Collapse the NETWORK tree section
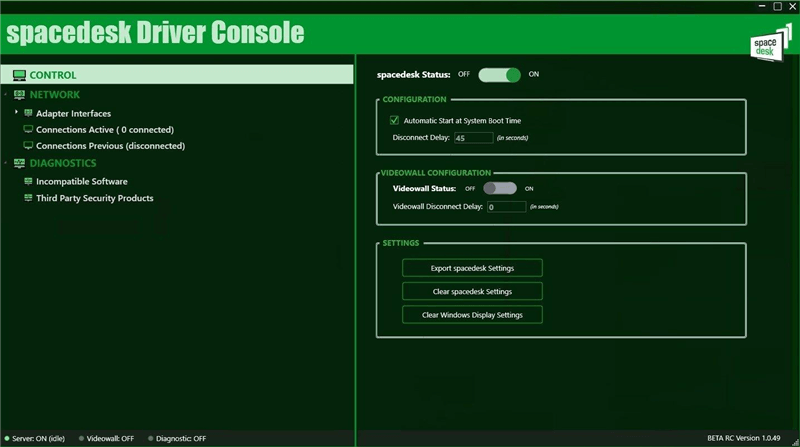The image size is (800, 447). 6,95
